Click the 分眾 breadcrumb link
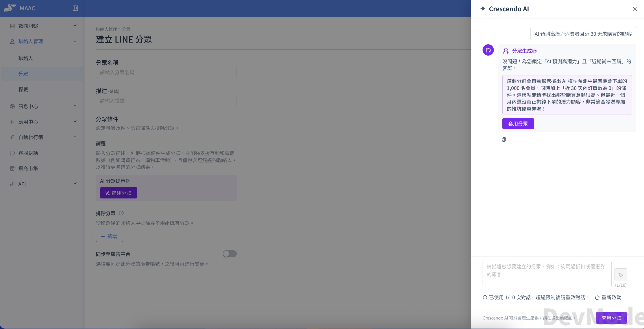Viewport: 644px width, 329px height. pos(126,29)
